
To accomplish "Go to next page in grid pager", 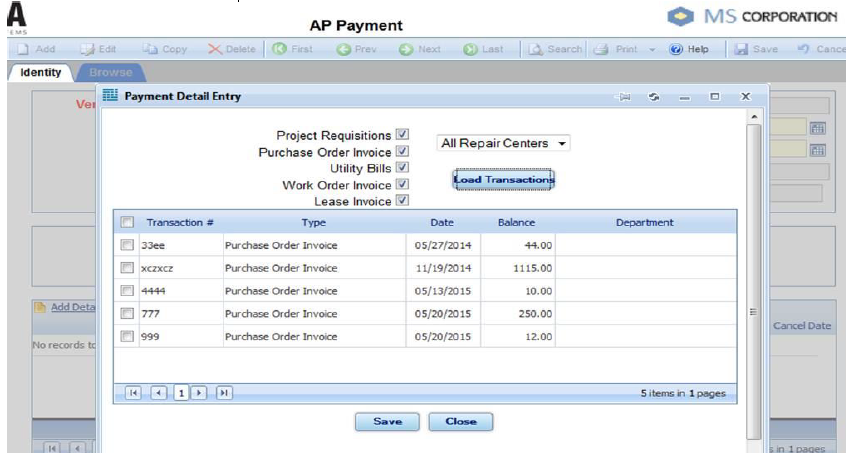I will [200, 393].
